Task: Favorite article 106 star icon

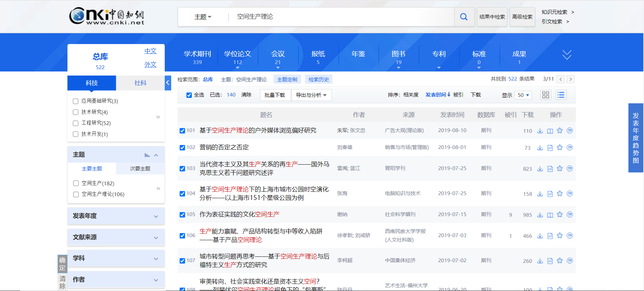Action: [560, 235]
